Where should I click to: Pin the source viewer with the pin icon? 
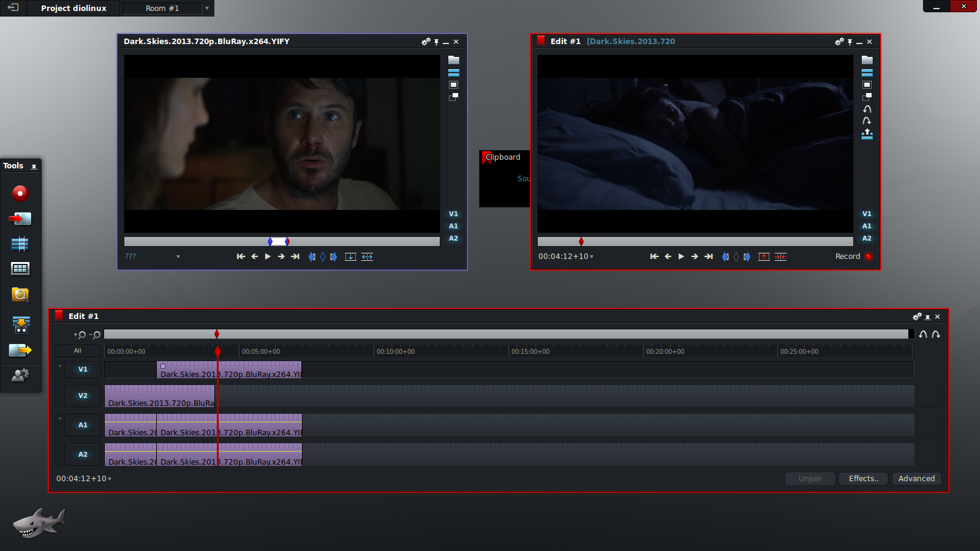[x=436, y=42]
